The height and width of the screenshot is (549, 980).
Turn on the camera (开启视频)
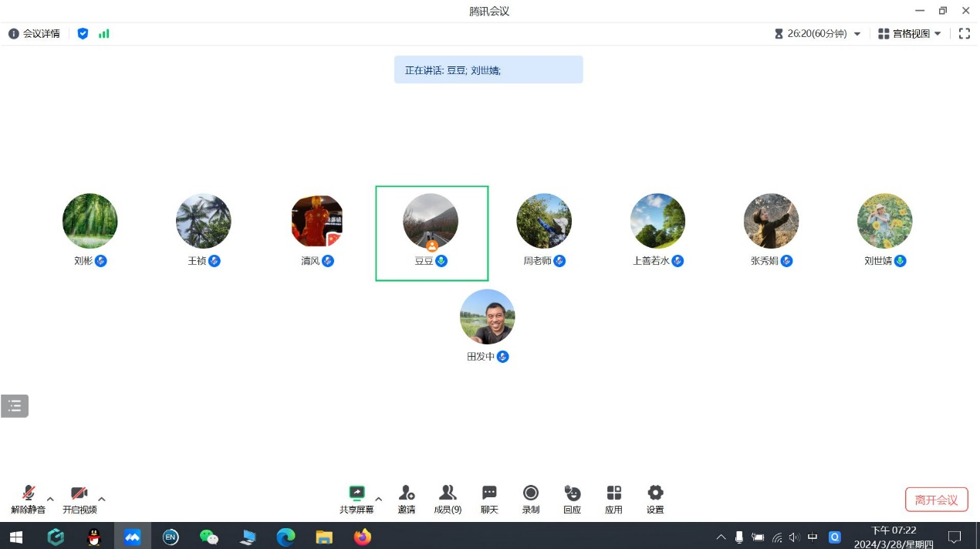pos(79,499)
